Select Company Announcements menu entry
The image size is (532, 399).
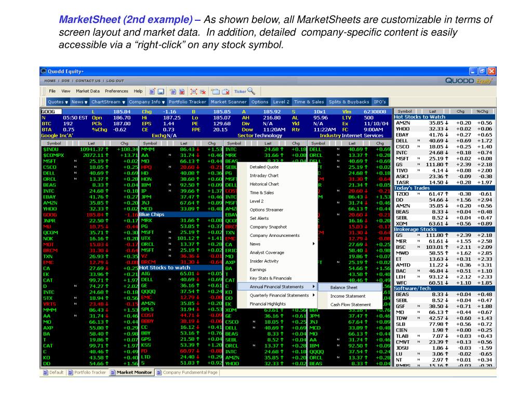(x=274, y=235)
